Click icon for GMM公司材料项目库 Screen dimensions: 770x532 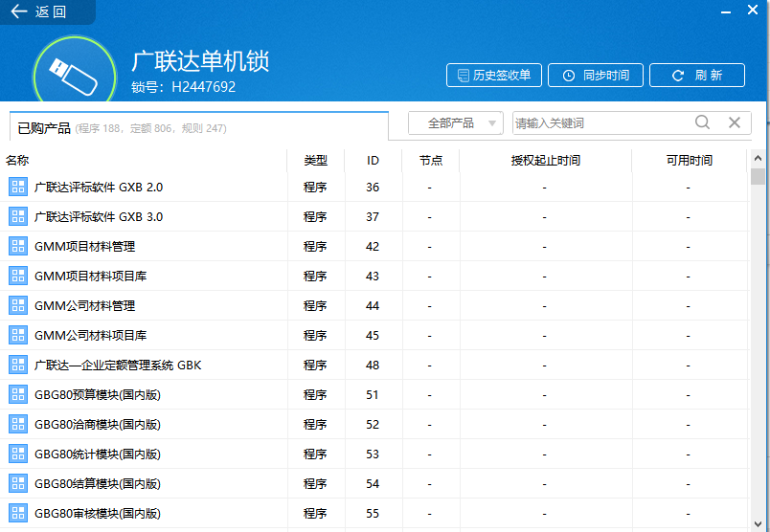click(18, 335)
